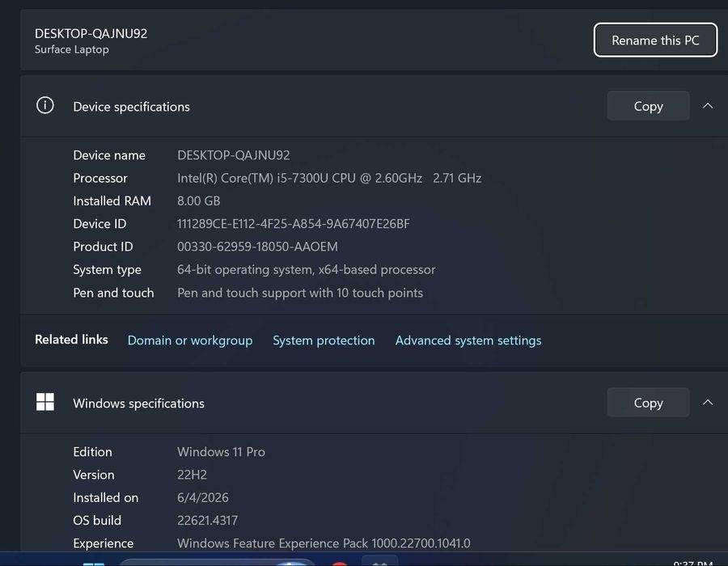The width and height of the screenshot is (728, 566).
Task: Select the Windows Feature Experience Pack text
Action: click(324, 543)
